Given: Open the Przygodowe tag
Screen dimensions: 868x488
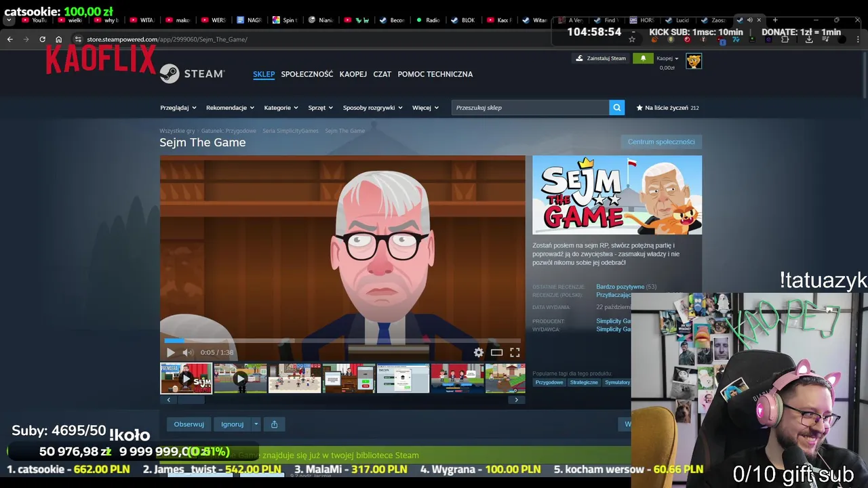Looking at the screenshot, I should tap(549, 382).
